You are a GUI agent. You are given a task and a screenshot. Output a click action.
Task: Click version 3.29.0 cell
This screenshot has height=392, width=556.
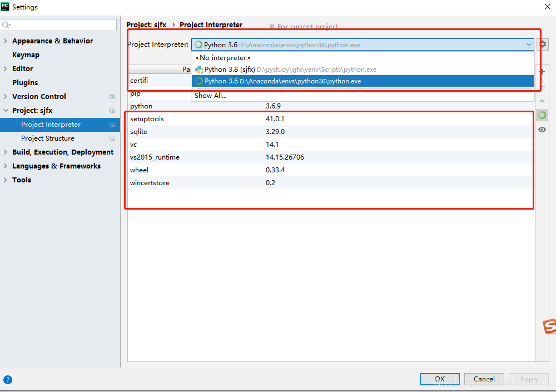coord(275,132)
